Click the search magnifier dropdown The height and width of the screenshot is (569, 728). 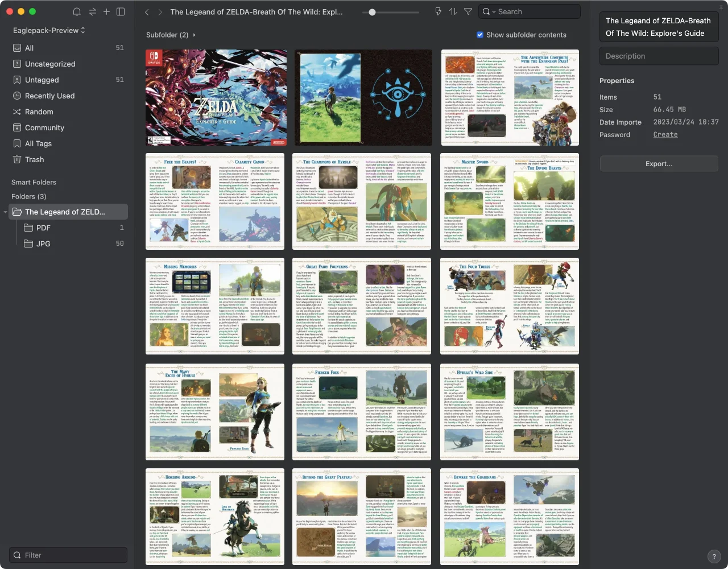(x=489, y=11)
